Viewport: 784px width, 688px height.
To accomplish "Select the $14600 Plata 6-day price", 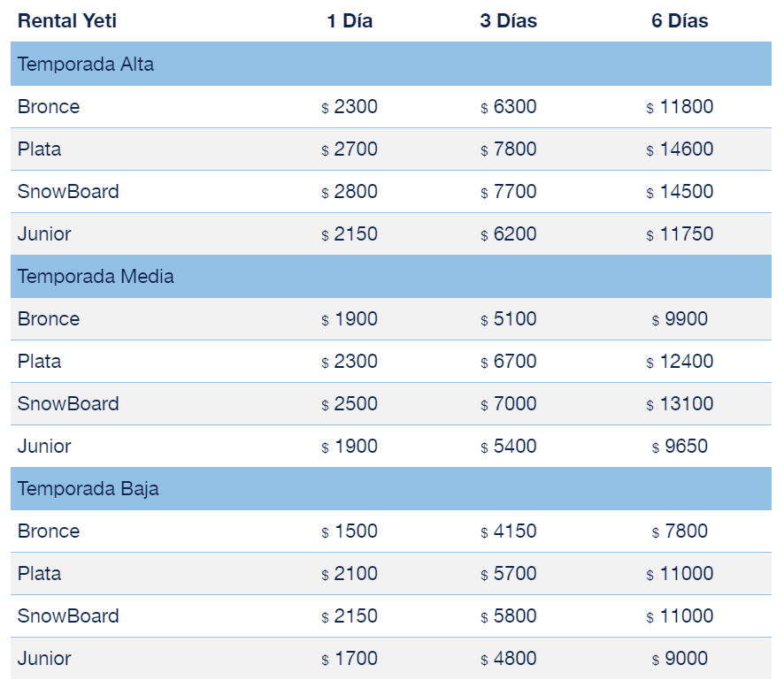I will pos(680,149).
